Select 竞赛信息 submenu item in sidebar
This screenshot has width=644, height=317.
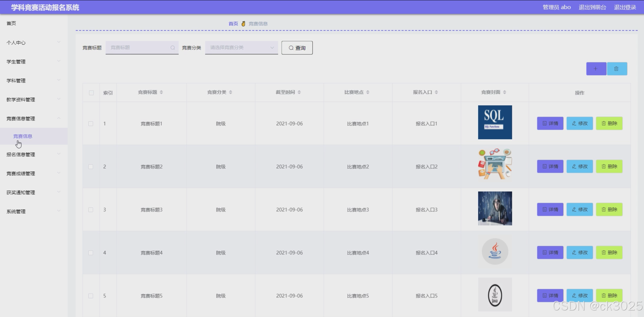(23, 136)
